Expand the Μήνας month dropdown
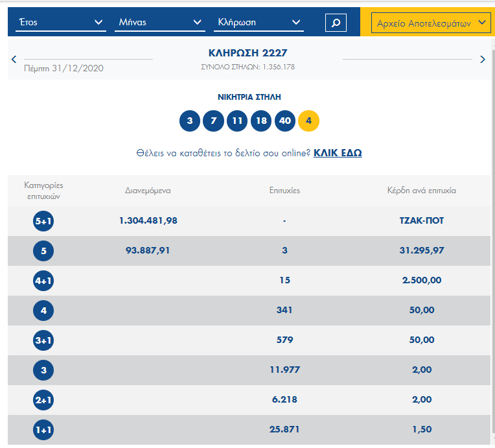Image resolution: width=495 pixels, height=448 pixels. (160, 23)
